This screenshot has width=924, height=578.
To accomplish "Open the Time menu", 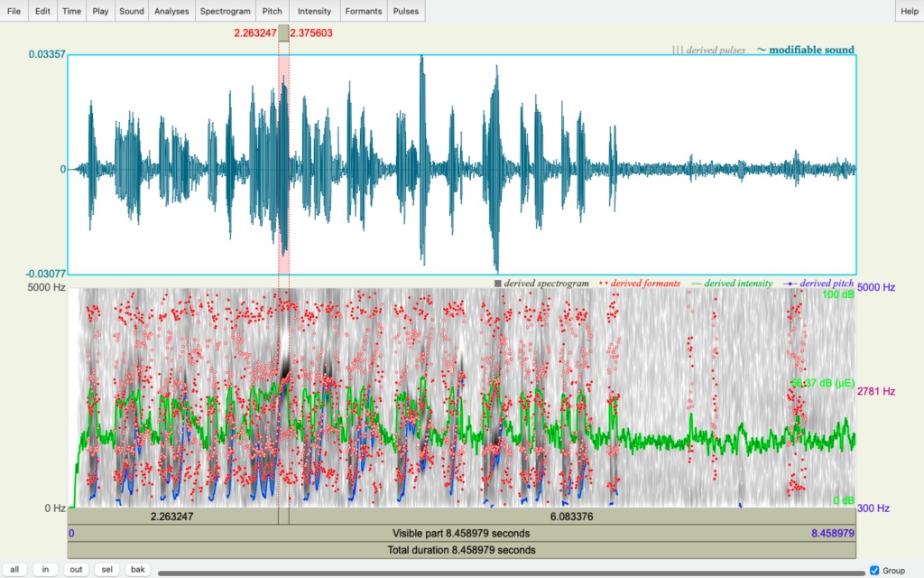I will coord(71,11).
